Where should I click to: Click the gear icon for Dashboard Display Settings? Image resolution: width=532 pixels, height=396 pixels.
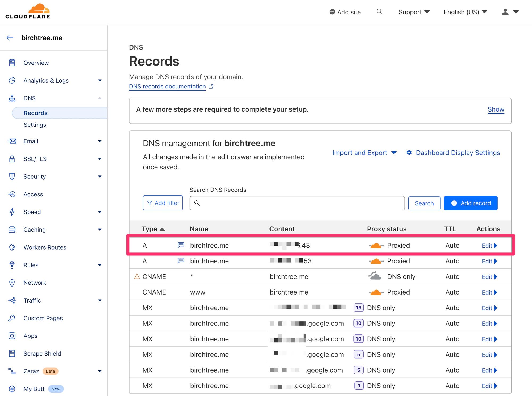[409, 153]
